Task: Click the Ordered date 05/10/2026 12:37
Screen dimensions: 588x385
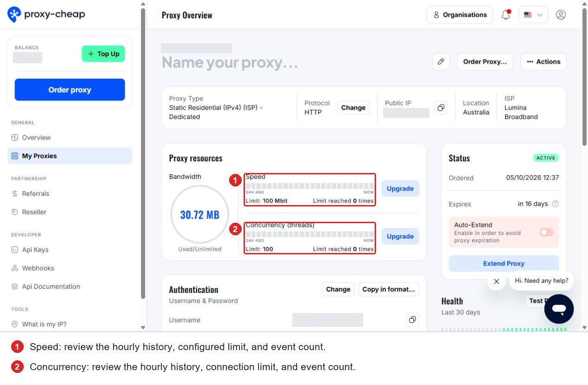Action: [x=533, y=178]
